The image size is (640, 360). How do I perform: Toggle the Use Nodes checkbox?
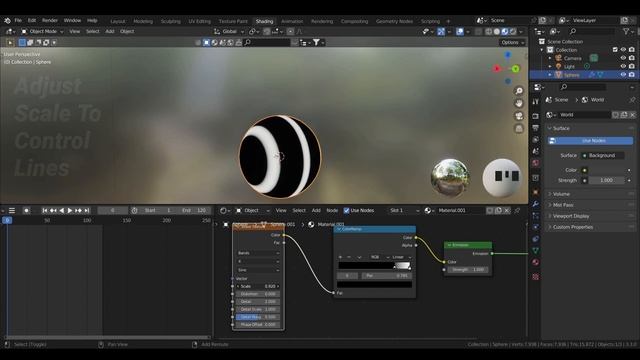click(x=346, y=211)
